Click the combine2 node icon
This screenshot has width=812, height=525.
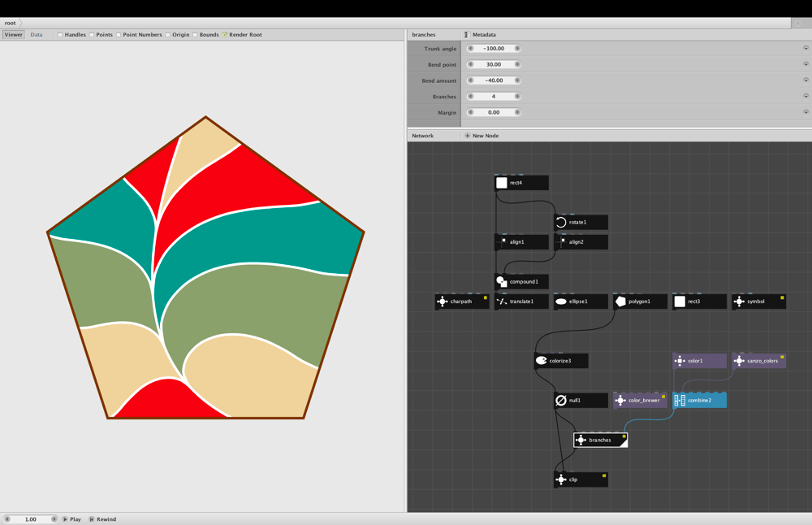pyautogui.click(x=680, y=400)
